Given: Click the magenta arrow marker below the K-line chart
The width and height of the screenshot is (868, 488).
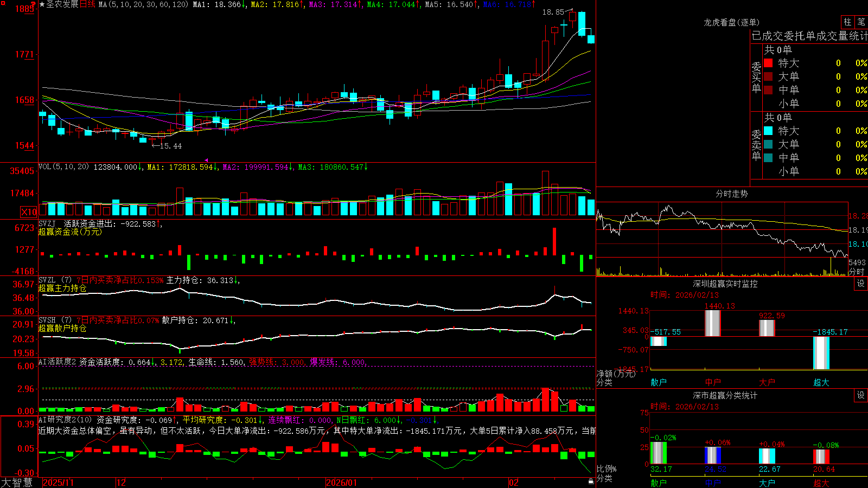Looking at the screenshot, I should point(206,160).
